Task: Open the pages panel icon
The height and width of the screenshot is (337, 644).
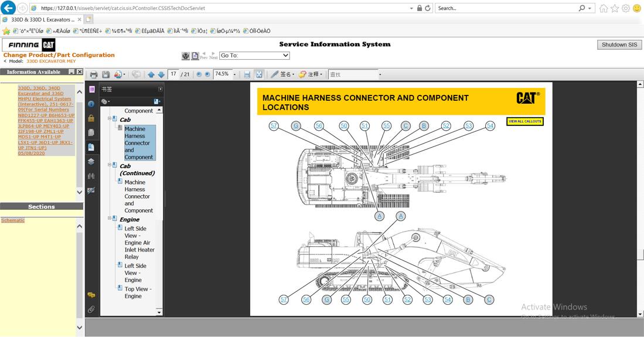Action: click(91, 132)
